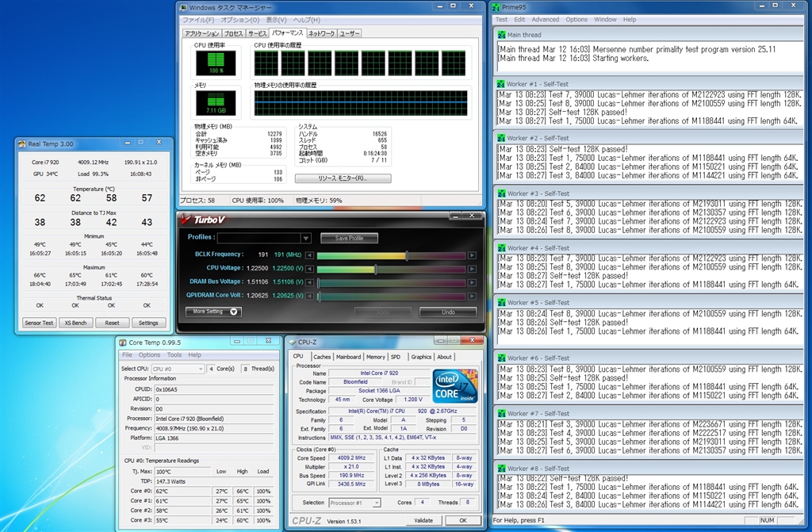Image resolution: width=812 pixels, height=532 pixels.
Task: Open the TurboV Profiles dropdown
Action: 305,238
